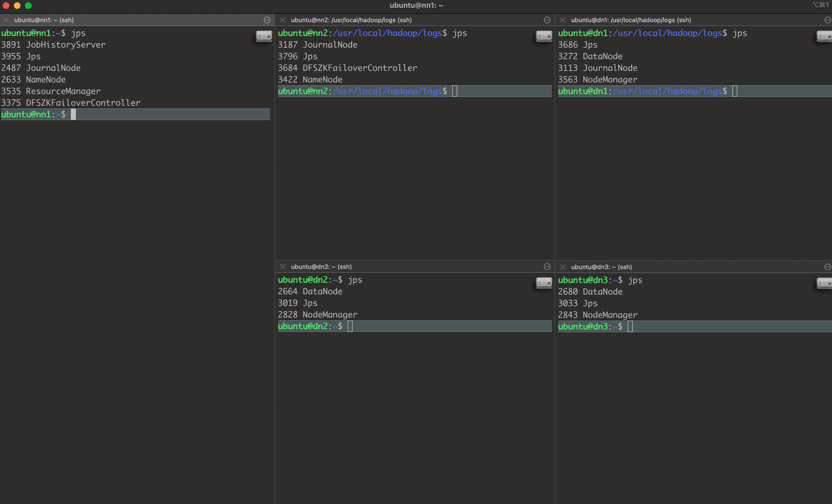Click the 'ubuntu@dn3:~$ jps' command line
Screen dimensions: 832x504
pyautogui.click(x=600, y=280)
